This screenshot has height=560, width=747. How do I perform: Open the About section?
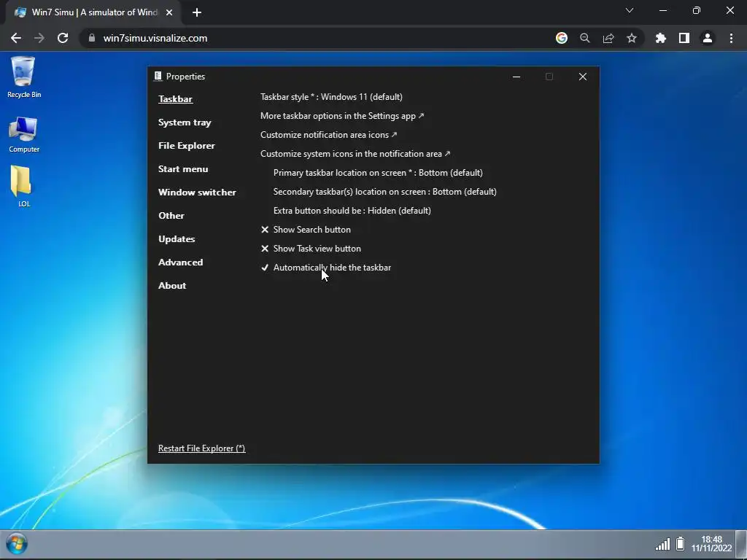[x=172, y=286]
